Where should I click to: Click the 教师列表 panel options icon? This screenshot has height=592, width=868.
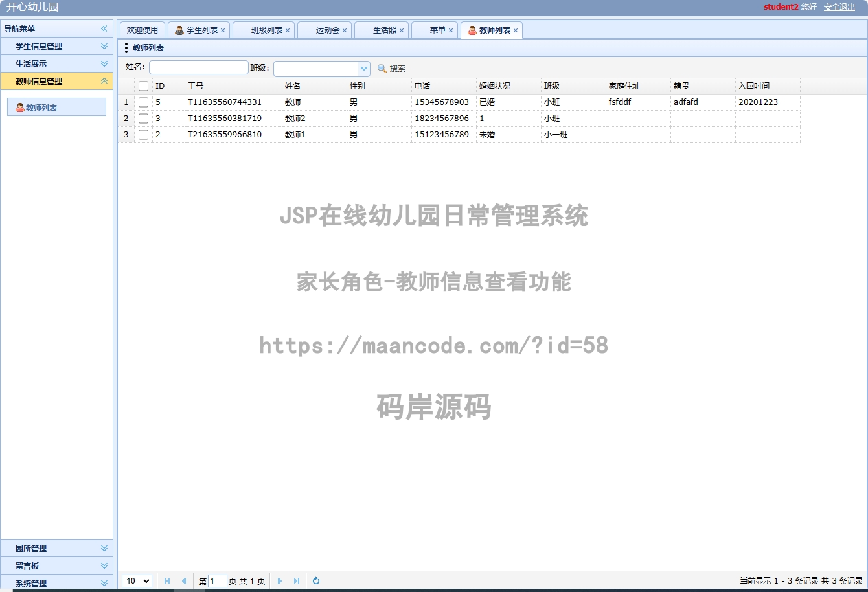click(x=126, y=48)
